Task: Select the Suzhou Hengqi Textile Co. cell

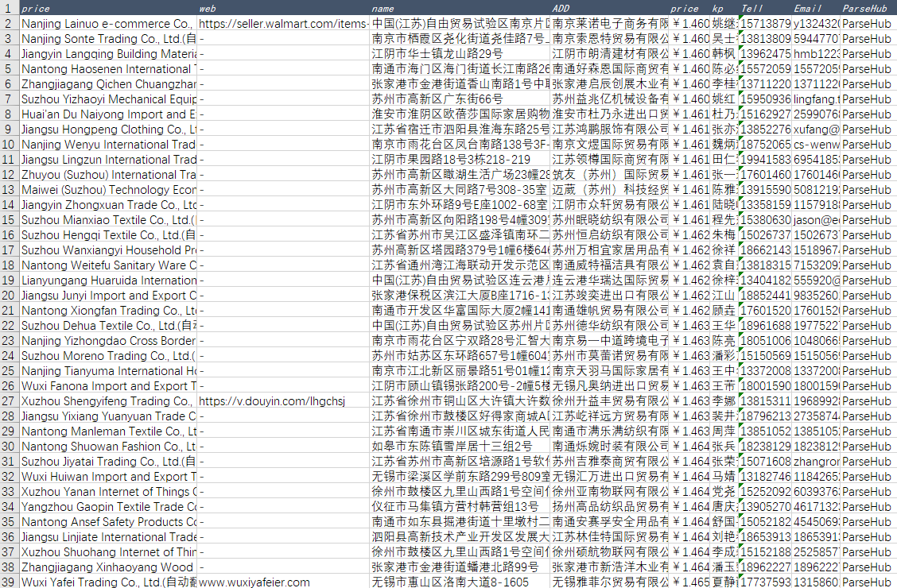Action: pos(108,235)
